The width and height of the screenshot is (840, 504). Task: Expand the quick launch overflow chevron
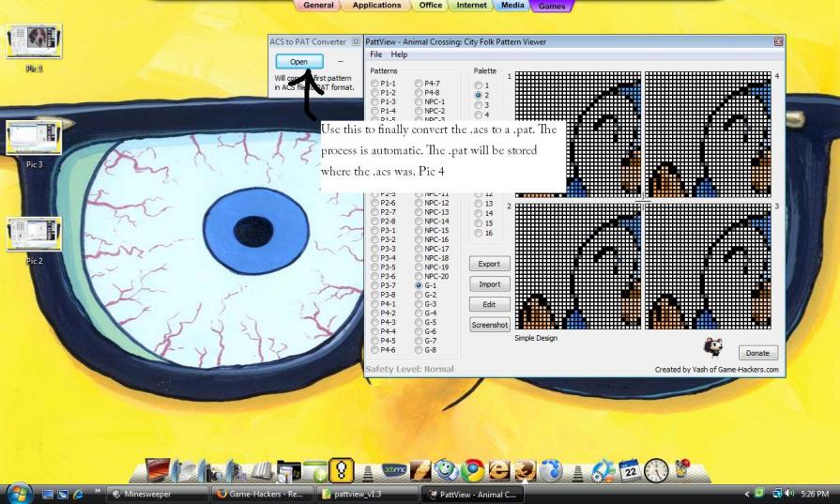coord(97,491)
